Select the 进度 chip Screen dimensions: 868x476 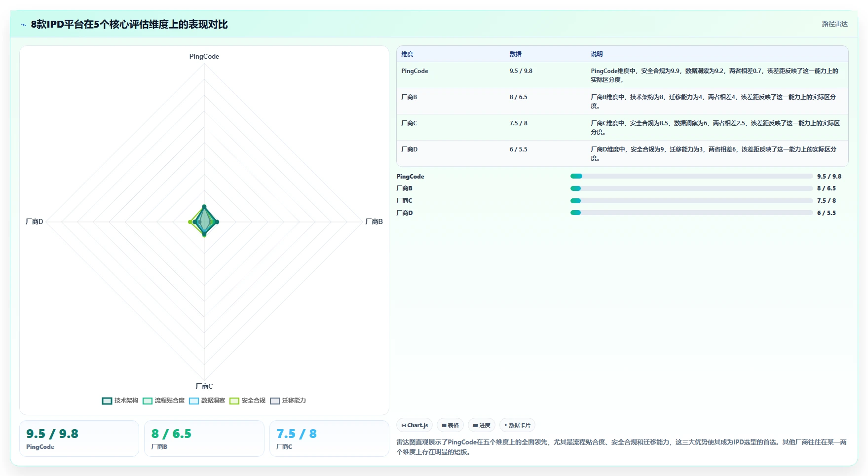[x=482, y=425]
